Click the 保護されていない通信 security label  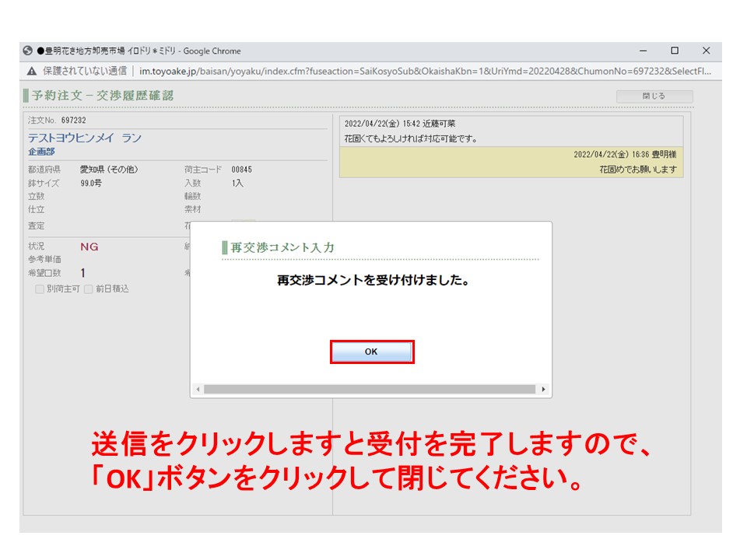pos(85,71)
